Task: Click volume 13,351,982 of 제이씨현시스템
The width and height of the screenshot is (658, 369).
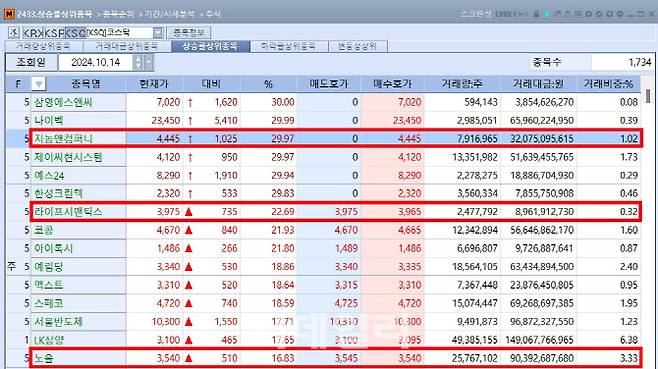Action: tap(475, 157)
